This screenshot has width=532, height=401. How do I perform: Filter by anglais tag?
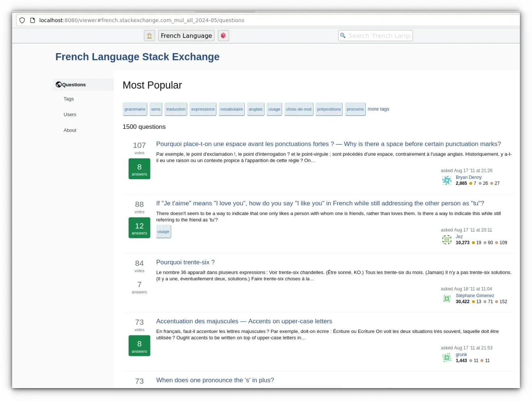256,109
